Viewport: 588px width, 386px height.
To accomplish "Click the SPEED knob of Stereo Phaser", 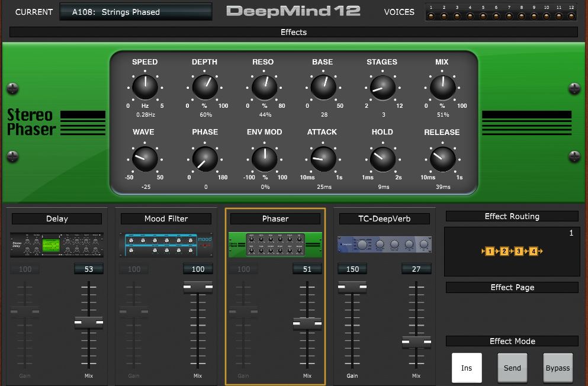I will click(x=145, y=87).
